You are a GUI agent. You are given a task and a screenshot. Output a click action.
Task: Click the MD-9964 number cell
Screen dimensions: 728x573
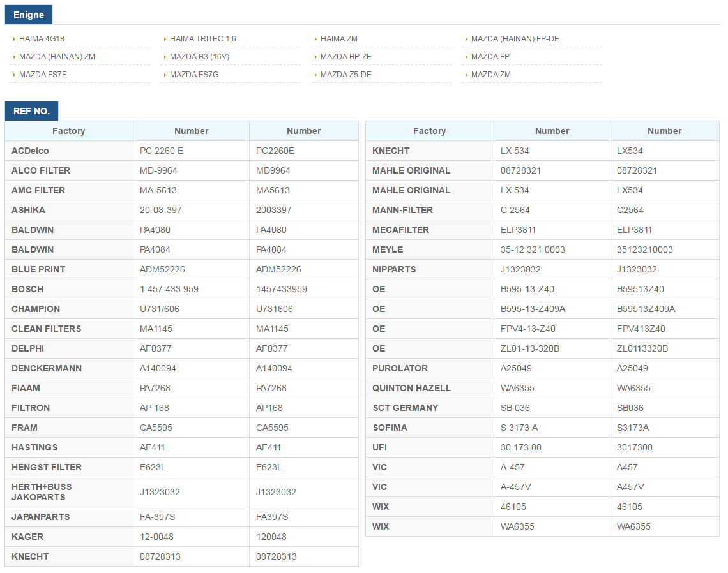(192, 171)
